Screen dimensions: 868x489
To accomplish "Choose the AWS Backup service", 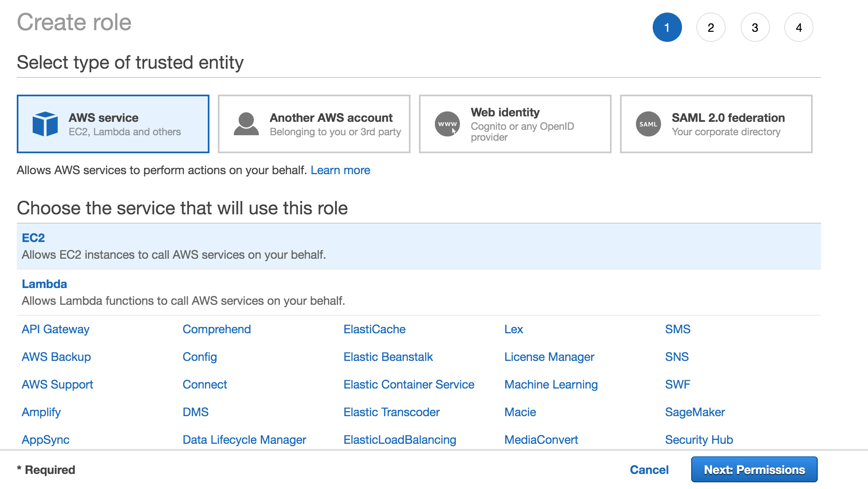I will pos(56,357).
